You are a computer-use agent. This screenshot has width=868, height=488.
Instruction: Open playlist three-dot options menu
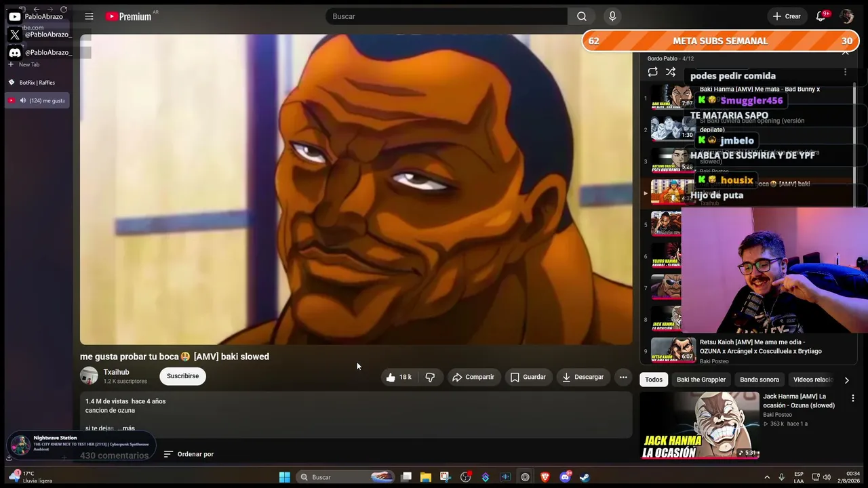(845, 72)
